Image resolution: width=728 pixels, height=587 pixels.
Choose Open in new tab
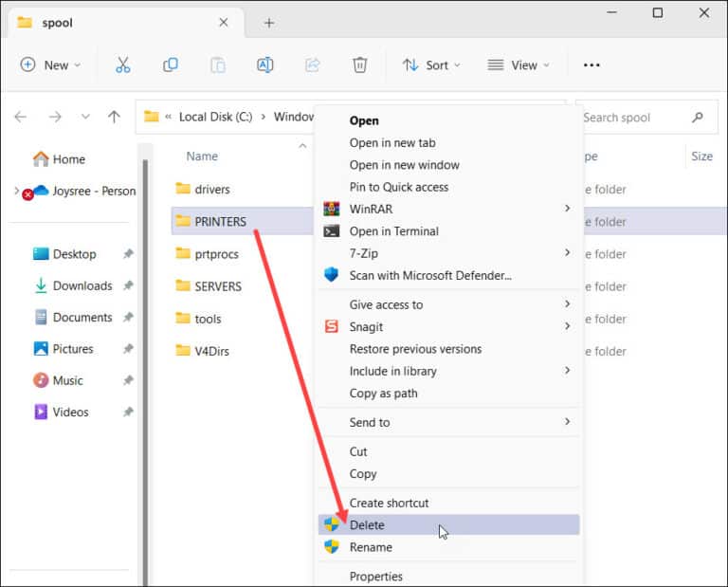tap(448, 143)
